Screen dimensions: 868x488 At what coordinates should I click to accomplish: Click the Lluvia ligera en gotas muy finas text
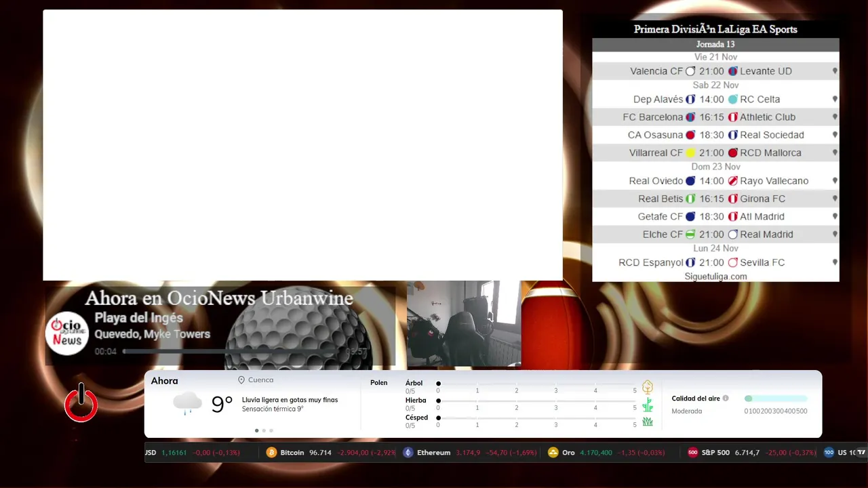pos(290,400)
